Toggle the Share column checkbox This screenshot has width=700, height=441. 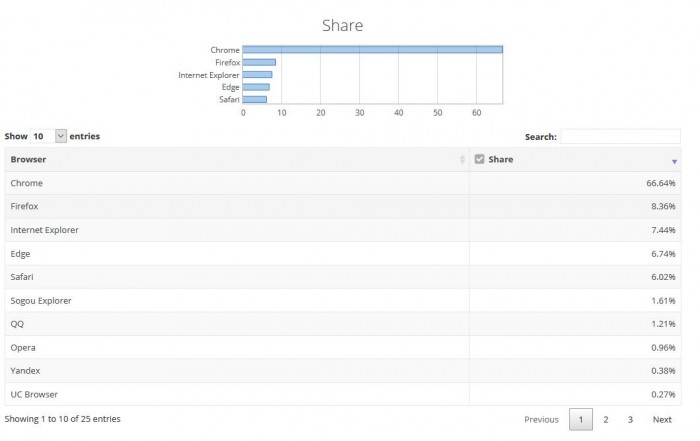(x=479, y=159)
